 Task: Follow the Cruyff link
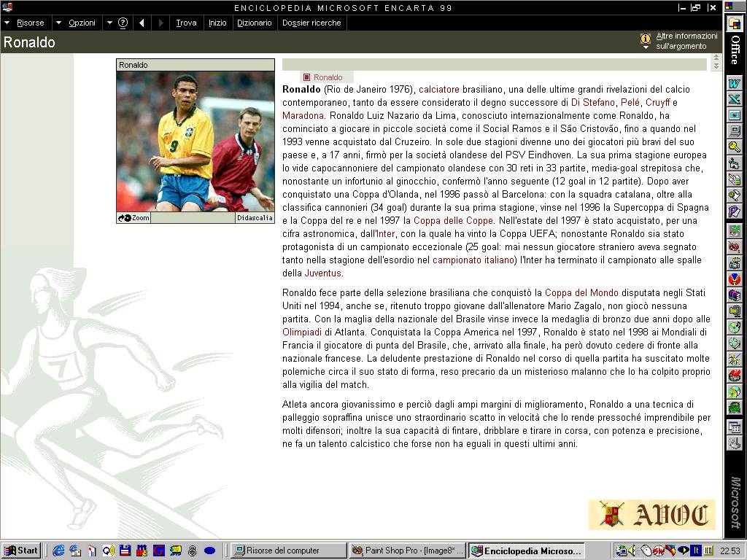click(x=657, y=102)
